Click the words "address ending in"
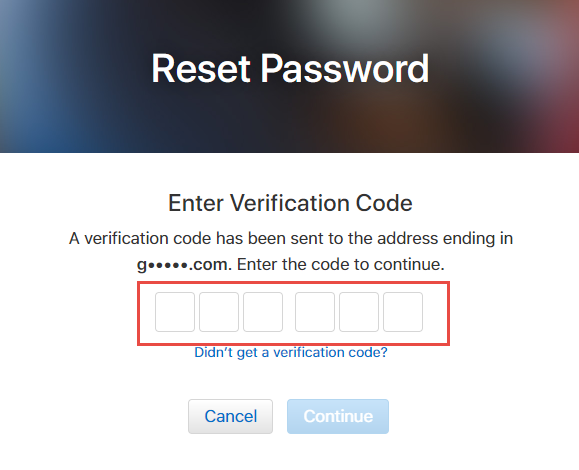Image resolution: width=579 pixels, height=470 pixels. pyautogui.click(x=445, y=239)
